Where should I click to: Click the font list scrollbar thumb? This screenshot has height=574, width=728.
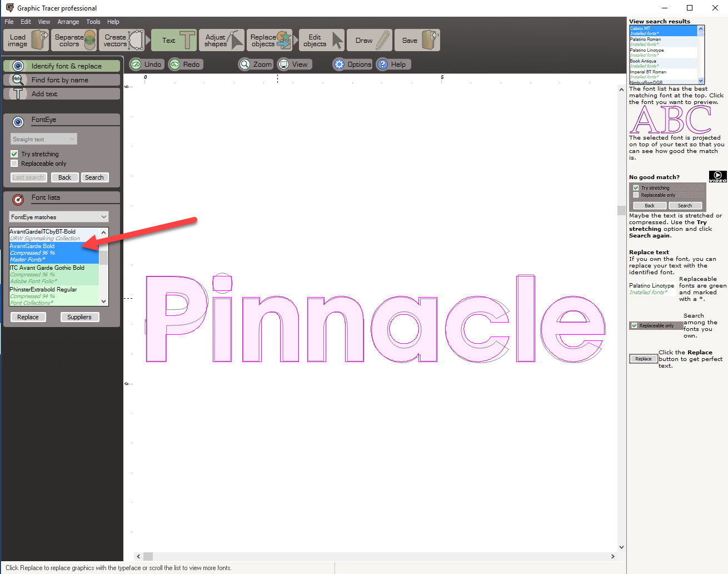click(103, 258)
